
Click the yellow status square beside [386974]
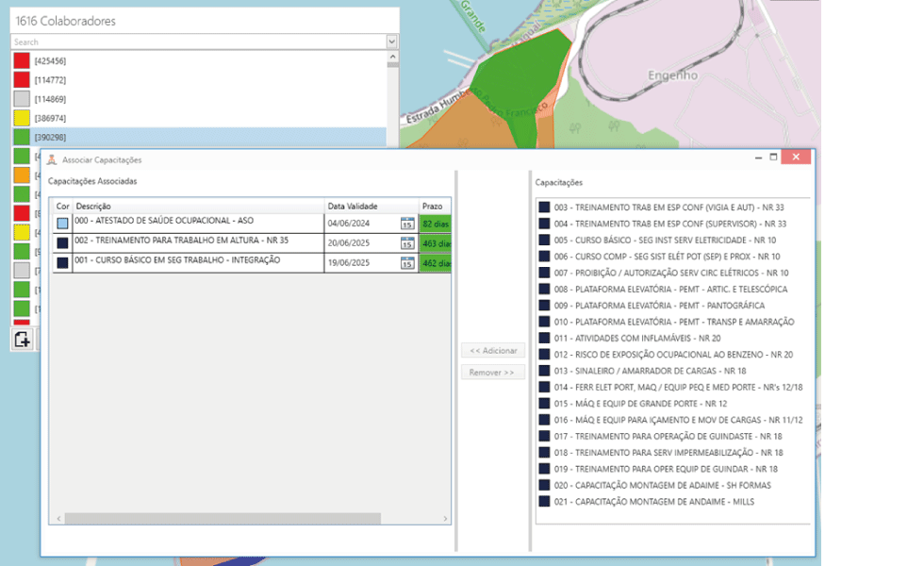pos(22,118)
